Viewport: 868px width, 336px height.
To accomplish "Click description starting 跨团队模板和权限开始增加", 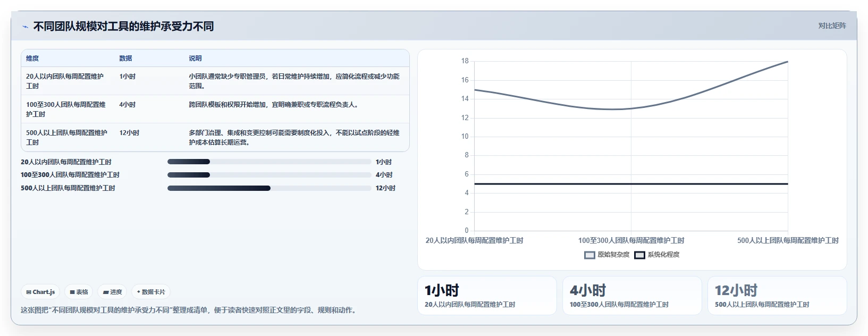I will [x=275, y=105].
